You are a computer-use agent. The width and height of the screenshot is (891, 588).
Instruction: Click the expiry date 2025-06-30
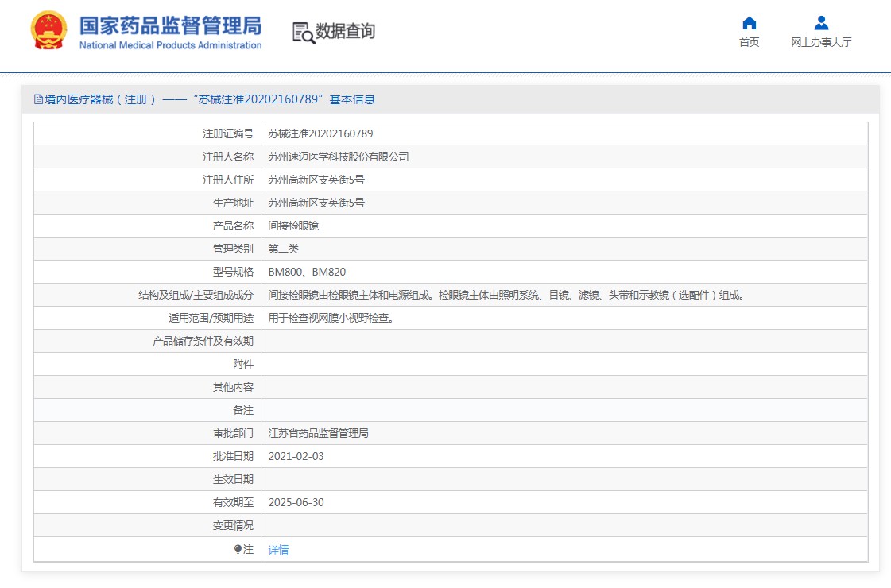[x=296, y=502]
